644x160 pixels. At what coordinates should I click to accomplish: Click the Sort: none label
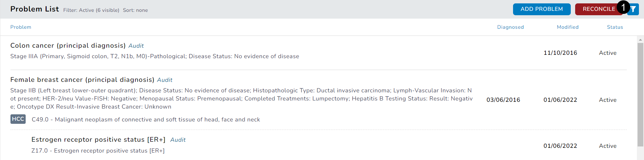click(135, 10)
